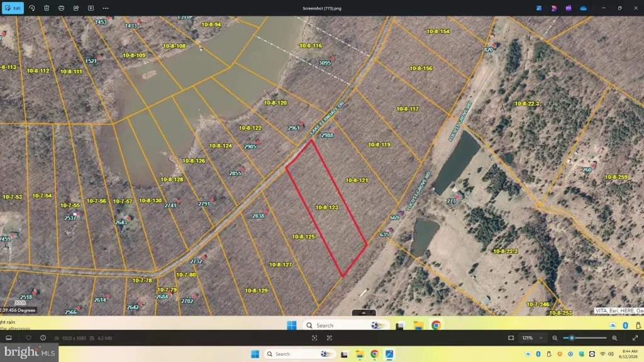
Task: Select the Photos app taskbar icon
Action: coord(389,354)
